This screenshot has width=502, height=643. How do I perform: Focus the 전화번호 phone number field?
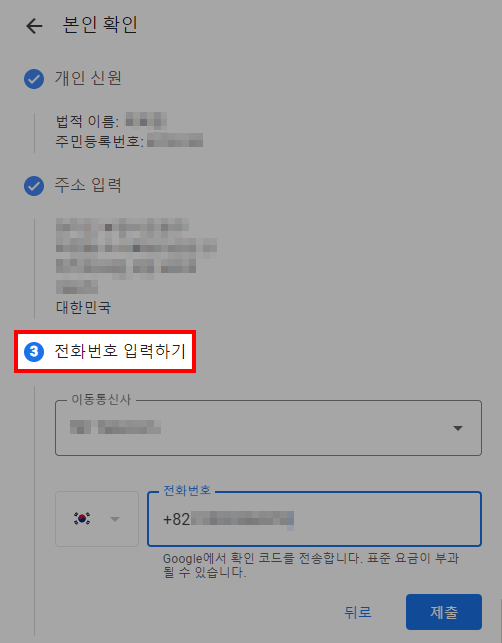point(314,519)
